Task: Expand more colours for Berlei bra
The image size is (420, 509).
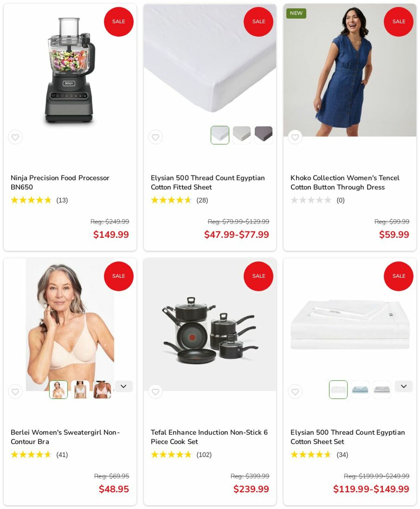Action: pyautogui.click(x=124, y=386)
